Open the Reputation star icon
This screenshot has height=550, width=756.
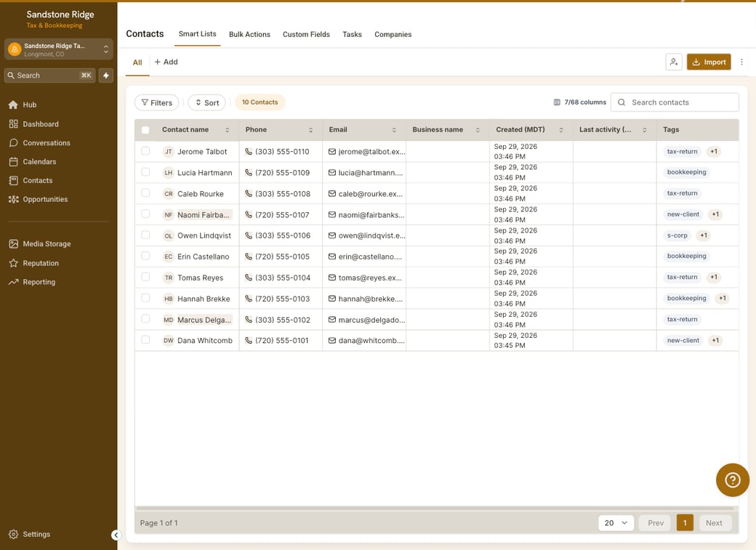click(x=13, y=263)
